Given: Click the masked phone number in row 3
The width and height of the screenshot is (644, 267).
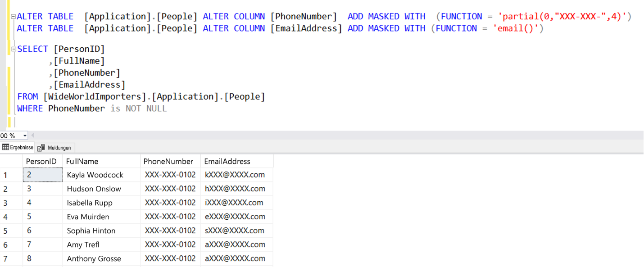Looking at the screenshot, I should coord(170,203).
